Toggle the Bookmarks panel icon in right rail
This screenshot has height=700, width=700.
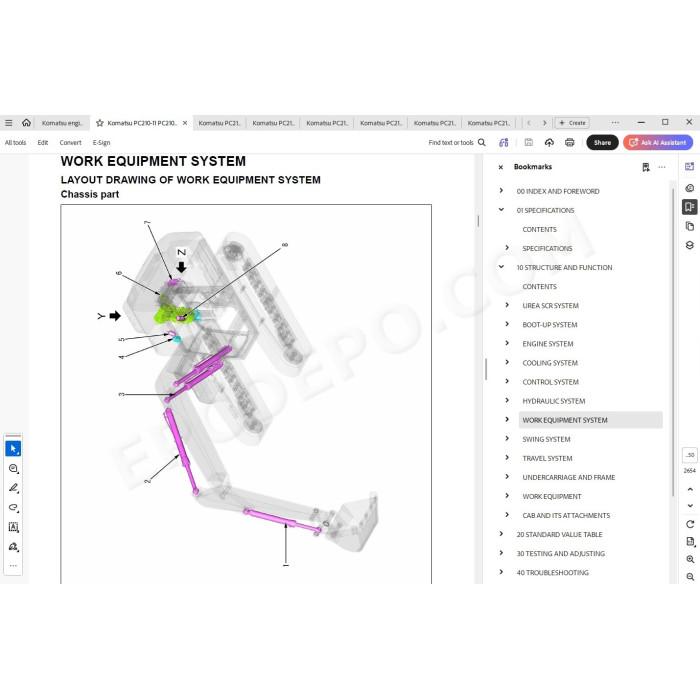coord(689,207)
